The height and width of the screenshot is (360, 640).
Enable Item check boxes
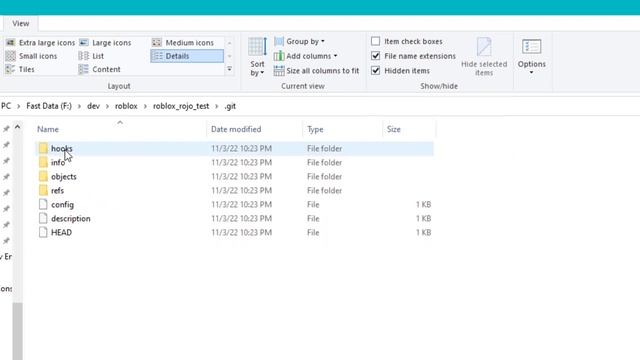376,41
